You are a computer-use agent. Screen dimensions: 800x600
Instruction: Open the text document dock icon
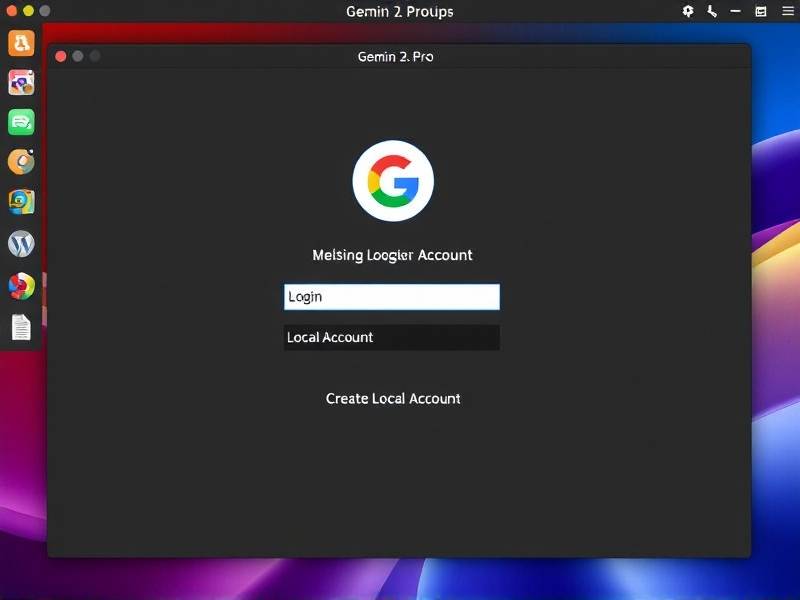click(21, 327)
